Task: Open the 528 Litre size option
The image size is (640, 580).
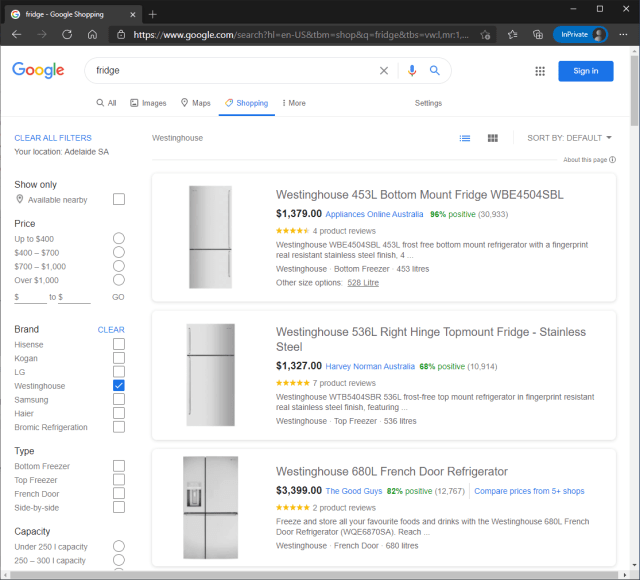Action: click(363, 283)
